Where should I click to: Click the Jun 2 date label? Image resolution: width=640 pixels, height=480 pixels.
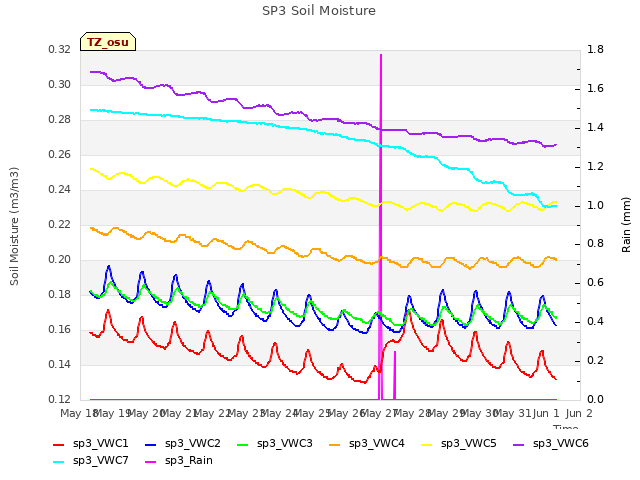coord(579,413)
